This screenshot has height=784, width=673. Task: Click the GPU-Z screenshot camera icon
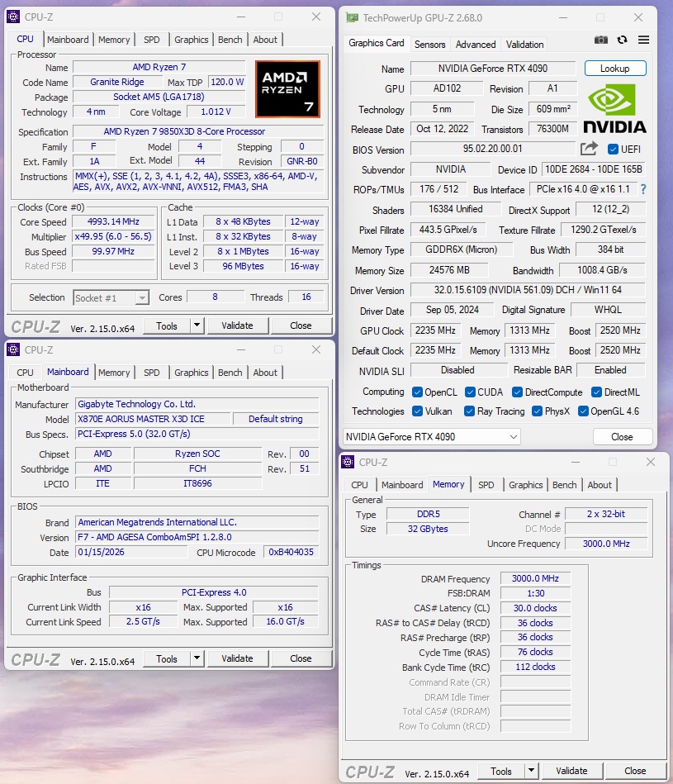pyautogui.click(x=601, y=40)
